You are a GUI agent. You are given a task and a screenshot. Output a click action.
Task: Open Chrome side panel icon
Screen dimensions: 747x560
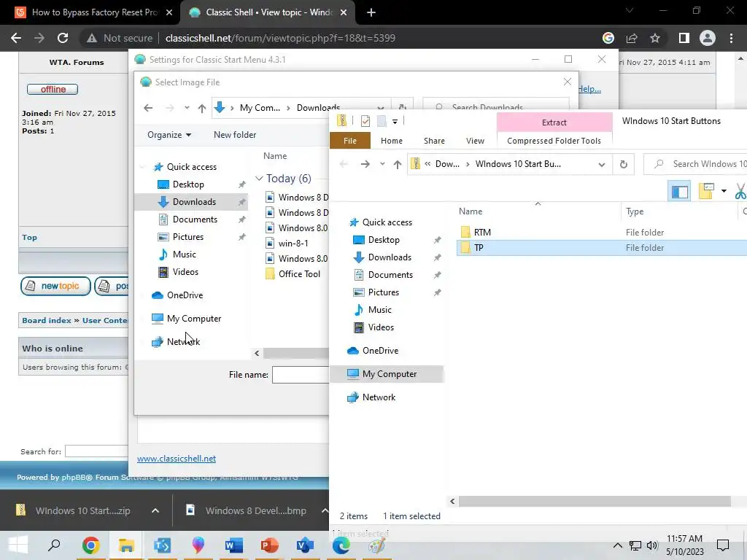point(684,38)
